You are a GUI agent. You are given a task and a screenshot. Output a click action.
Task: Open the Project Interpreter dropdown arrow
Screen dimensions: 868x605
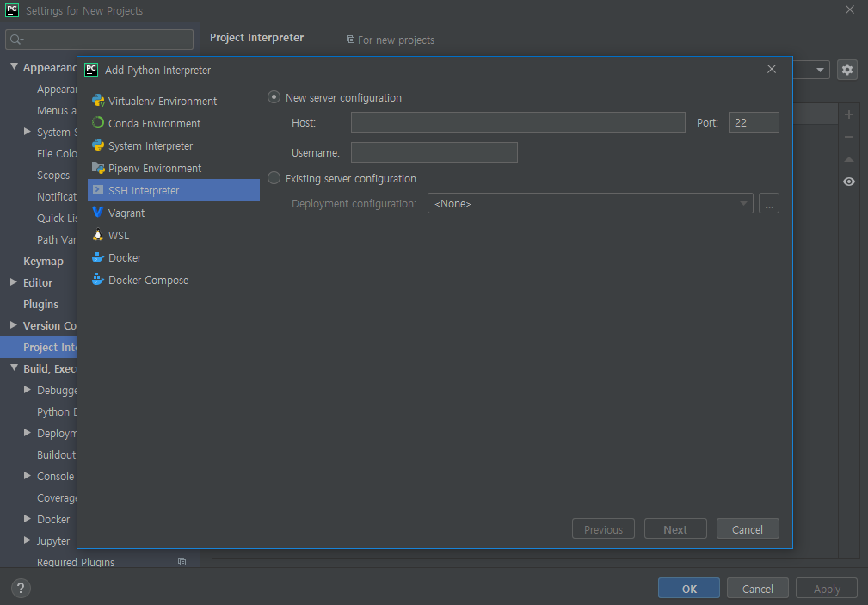[820, 70]
